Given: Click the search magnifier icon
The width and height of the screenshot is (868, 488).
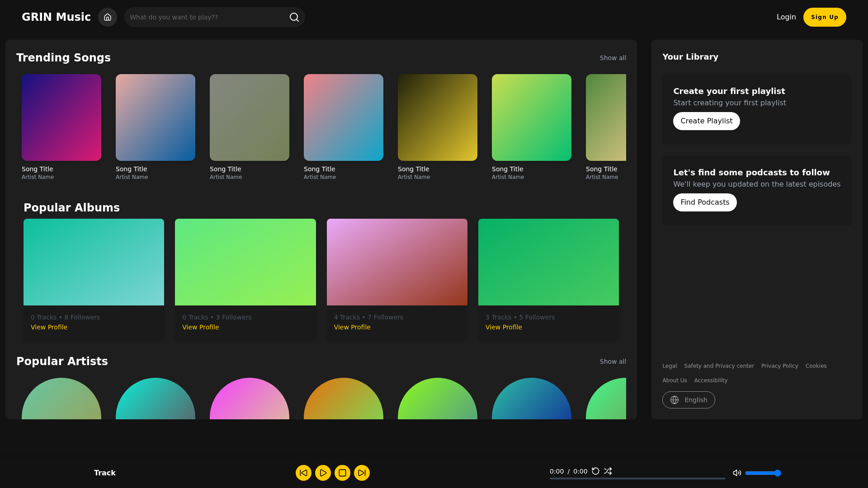Looking at the screenshot, I should (294, 17).
